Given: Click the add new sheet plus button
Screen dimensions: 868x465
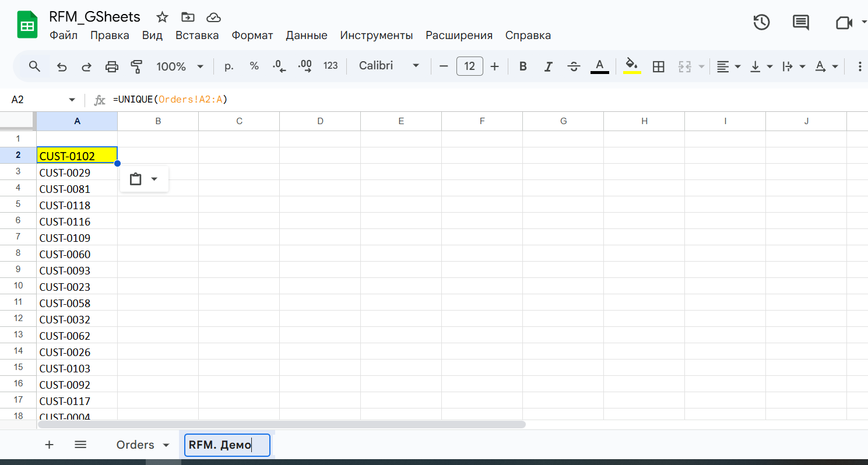Looking at the screenshot, I should click(x=50, y=445).
